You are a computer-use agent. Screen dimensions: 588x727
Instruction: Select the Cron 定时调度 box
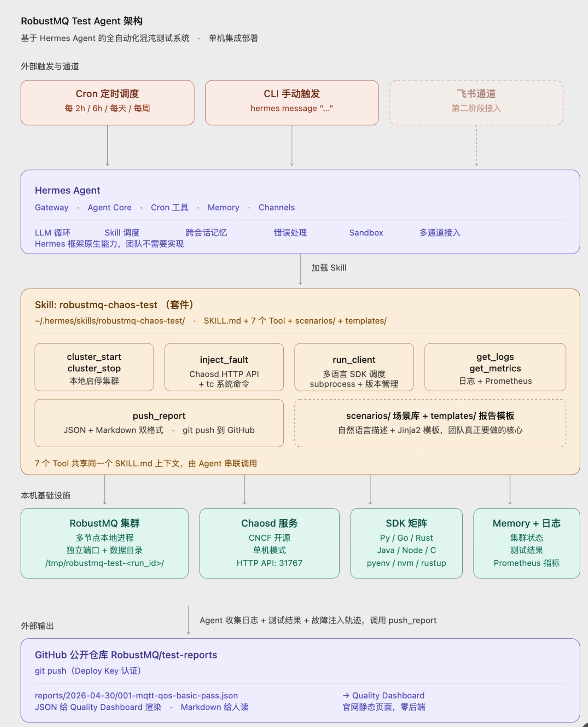tap(107, 103)
